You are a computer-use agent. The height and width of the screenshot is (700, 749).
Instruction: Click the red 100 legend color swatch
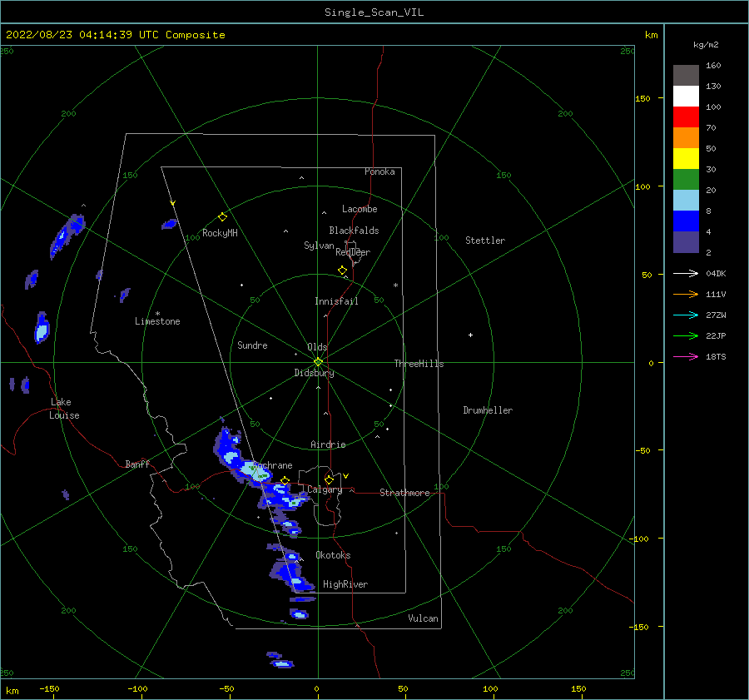686,117
